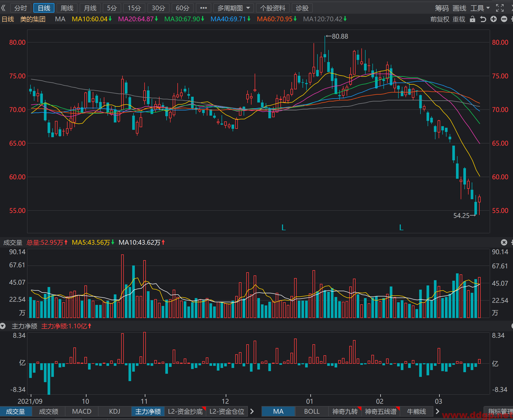This screenshot has width=513, height=420.
Task: Click the undo arrow icon
Action: [483, 19]
